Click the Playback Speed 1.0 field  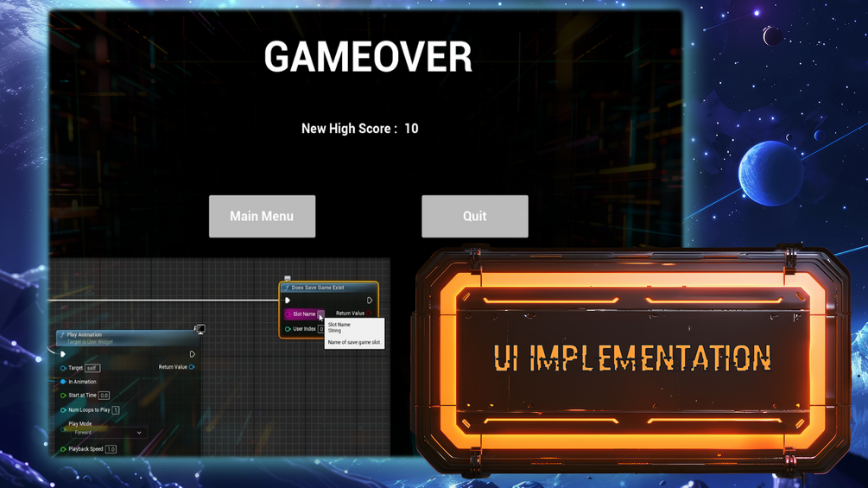[111, 449]
